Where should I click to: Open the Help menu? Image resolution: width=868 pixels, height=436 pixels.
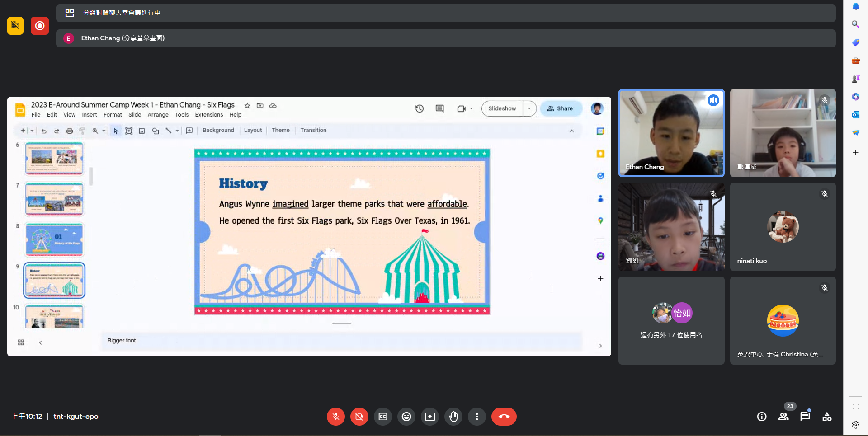pos(236,115)
